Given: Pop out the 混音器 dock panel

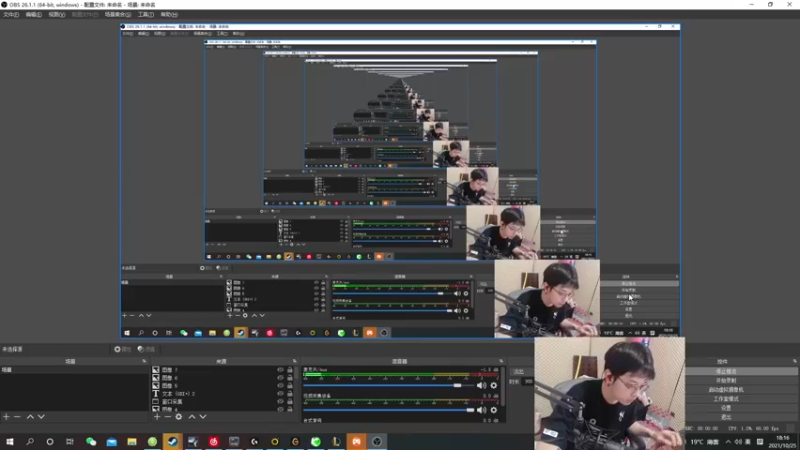Looking at the screenshot, I should tap(501, 361).
